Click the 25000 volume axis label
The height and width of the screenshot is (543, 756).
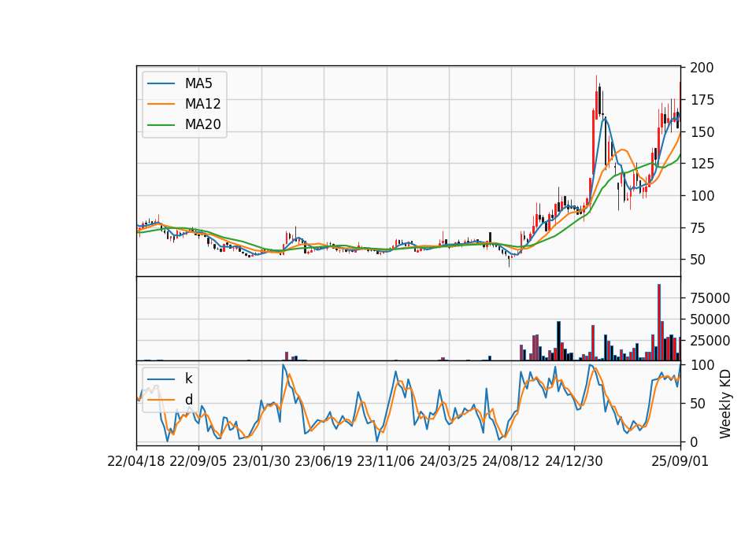(x=710, y=341)
